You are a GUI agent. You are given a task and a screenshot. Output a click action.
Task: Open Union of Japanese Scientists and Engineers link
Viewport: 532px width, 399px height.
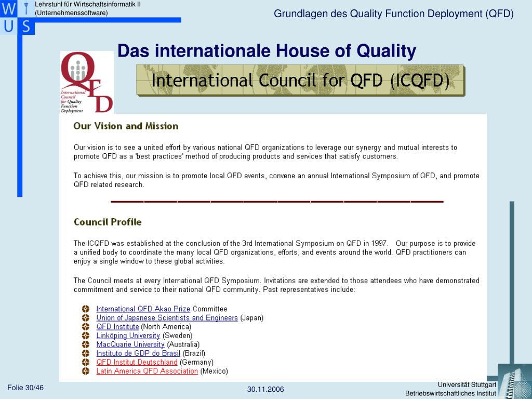tap(167, 317)
